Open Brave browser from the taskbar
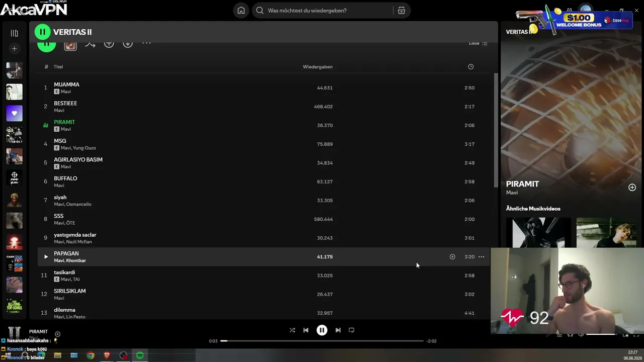 tap(107, 355)
